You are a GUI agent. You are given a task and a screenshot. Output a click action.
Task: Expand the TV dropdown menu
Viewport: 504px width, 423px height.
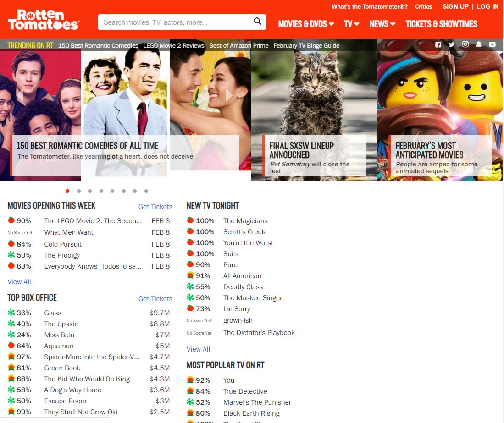(352, 24)
